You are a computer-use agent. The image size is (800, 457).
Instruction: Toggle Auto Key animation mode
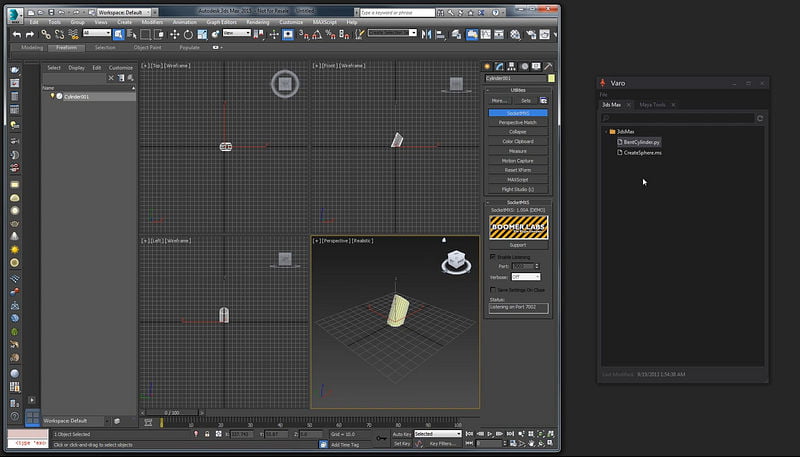pyautogui.click(x=401, y=434)
